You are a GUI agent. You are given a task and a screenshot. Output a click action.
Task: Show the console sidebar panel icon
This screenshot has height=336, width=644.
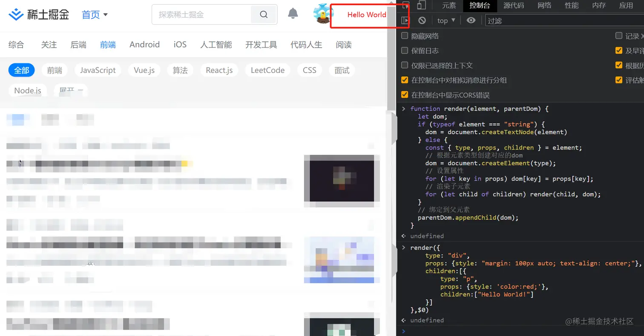[405, 20]
